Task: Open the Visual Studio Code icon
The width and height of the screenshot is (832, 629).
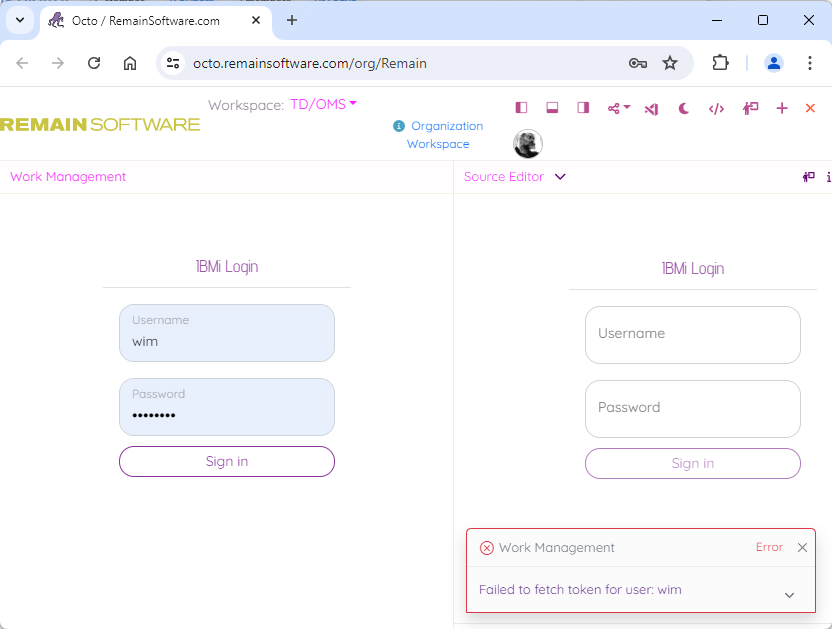Action: point(652,109)
